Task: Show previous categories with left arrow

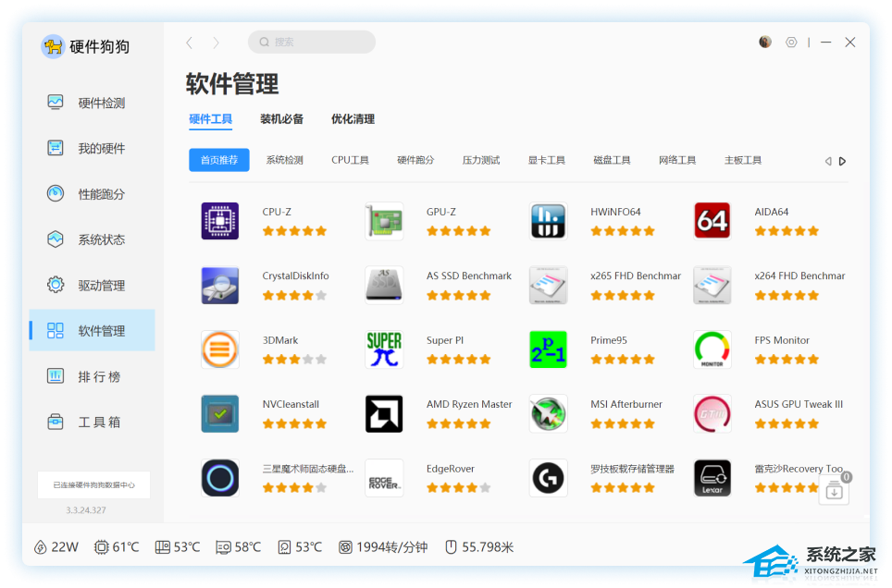Action: click(828, 162)
